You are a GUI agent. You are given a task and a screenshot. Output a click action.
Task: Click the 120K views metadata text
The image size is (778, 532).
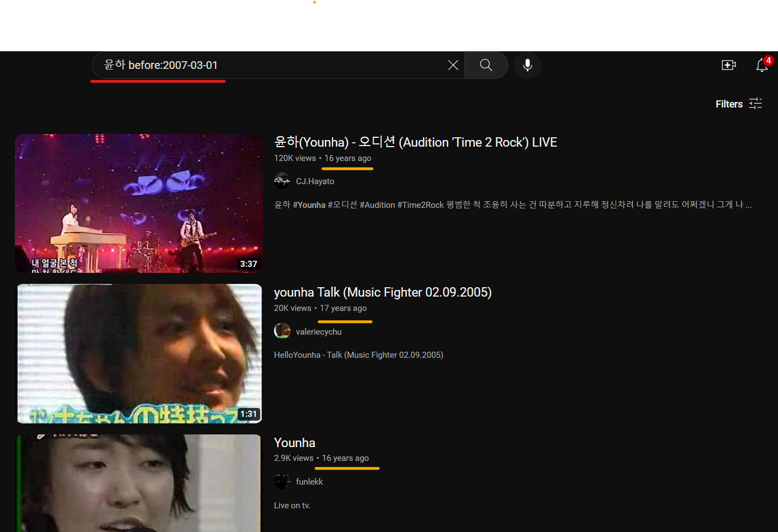point(295,158)
